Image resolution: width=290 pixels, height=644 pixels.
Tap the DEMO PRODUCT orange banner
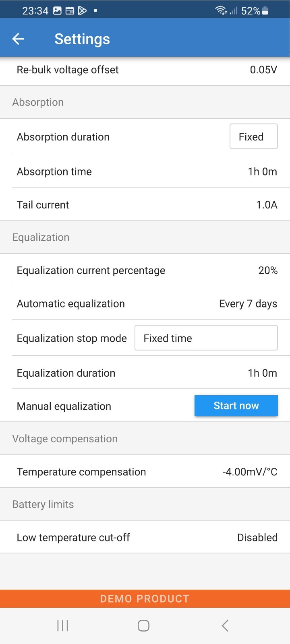tap(145, 599)
